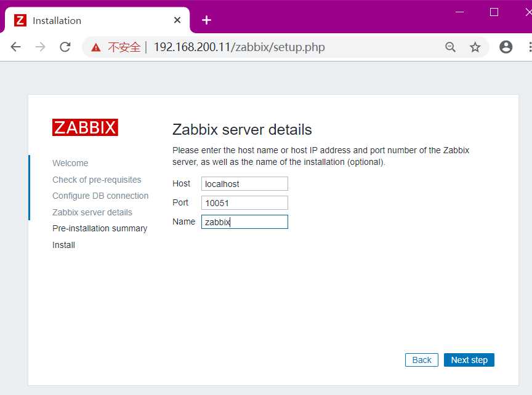Click the Zabbix server details heading
Image resolution: width=532 pixels, height=395 pixels.
click(242, 130)
